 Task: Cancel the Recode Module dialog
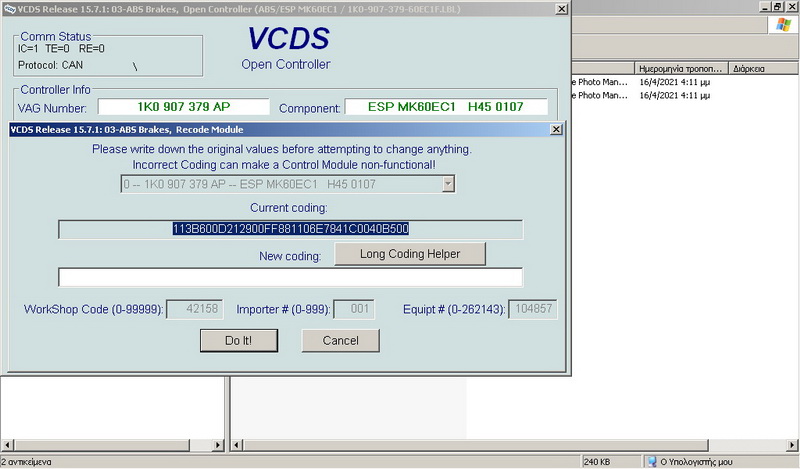[340, 340]
